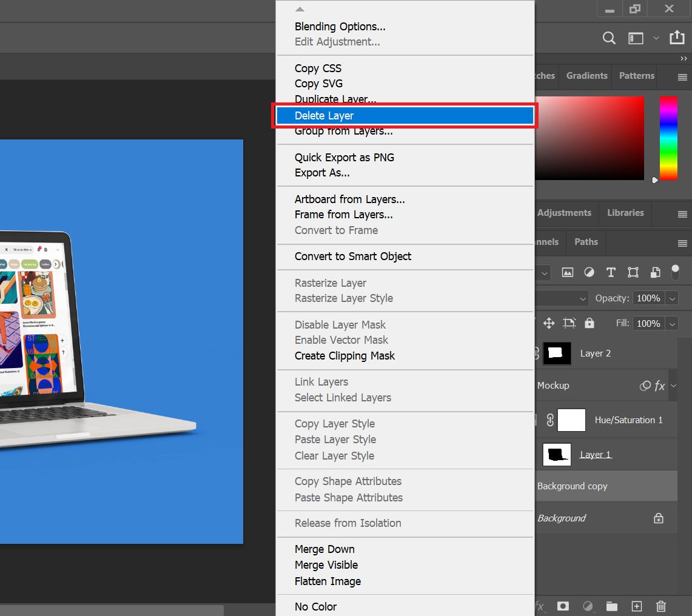The image size is (692, 616).
Task: Switch to the Paths tab
Action: [585, 241]
